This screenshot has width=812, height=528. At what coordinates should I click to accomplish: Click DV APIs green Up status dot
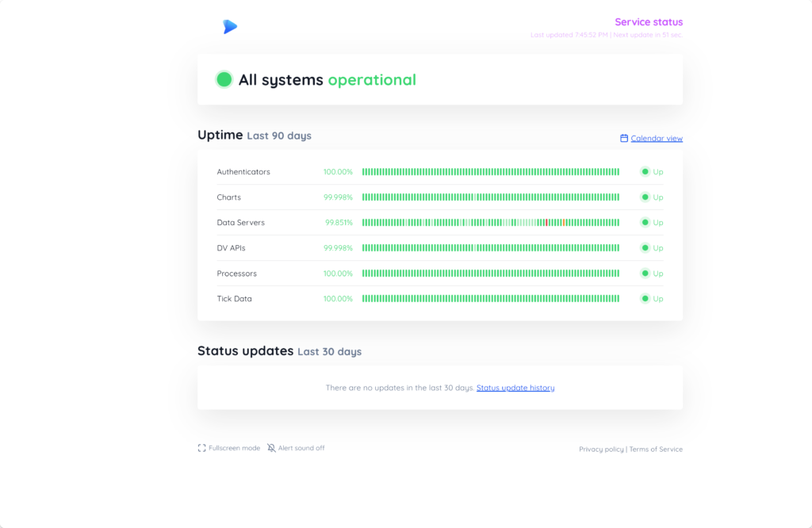645,248
